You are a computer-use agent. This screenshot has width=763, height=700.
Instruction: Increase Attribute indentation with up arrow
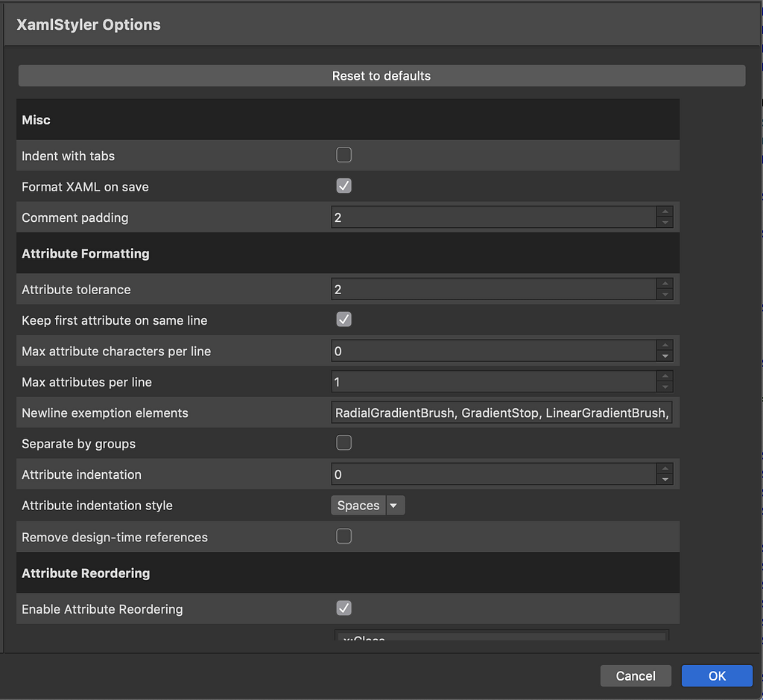(x=665, y=468)
